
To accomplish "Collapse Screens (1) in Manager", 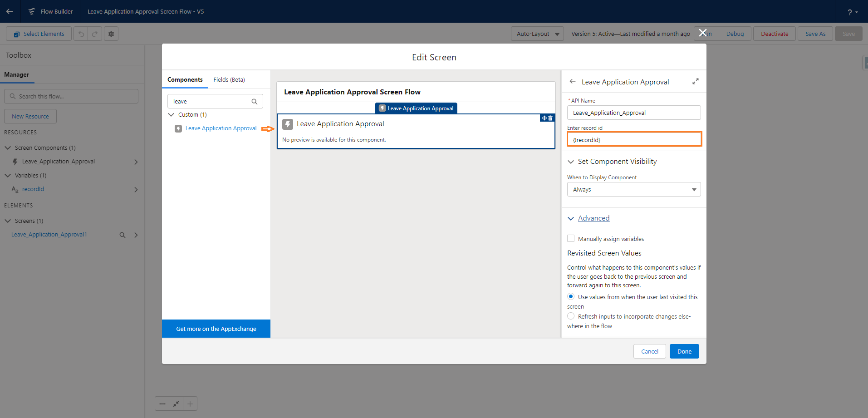I will pyautogui.click(x=8, y=221).
